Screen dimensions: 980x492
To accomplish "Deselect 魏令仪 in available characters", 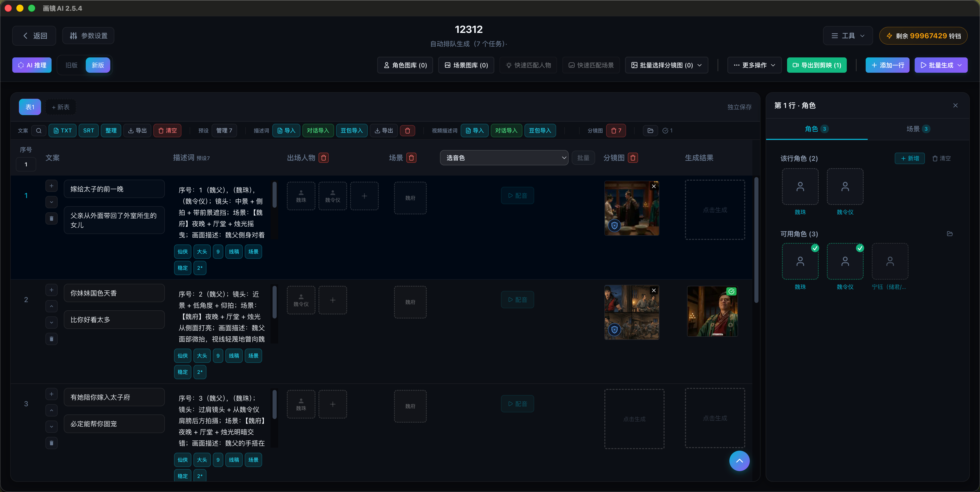I will click(844, 262).
